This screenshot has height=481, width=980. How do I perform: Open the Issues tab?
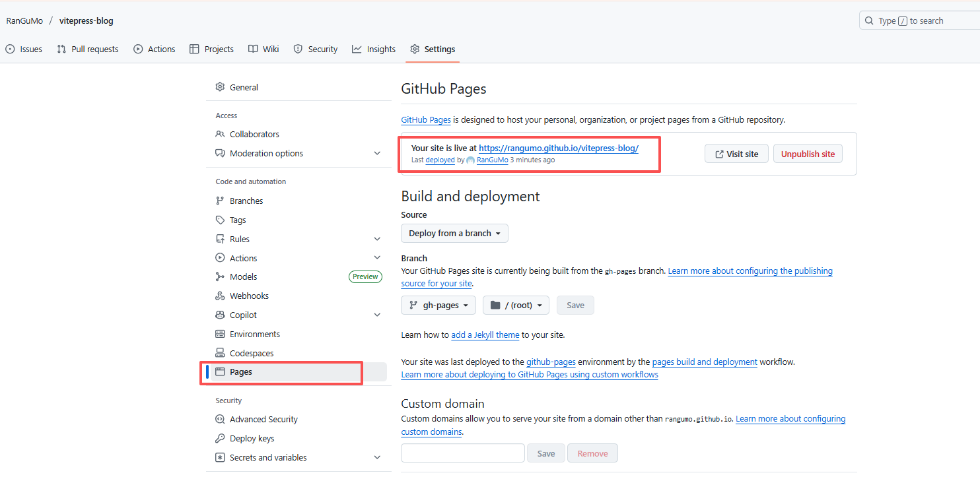click(24, 49)
